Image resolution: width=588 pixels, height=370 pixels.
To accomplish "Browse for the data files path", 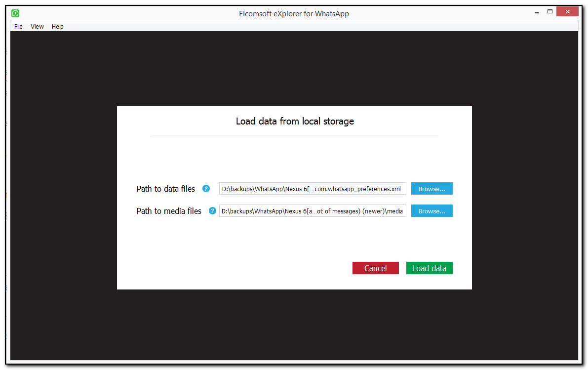I will pyautogui.click(x=431, y=188).
